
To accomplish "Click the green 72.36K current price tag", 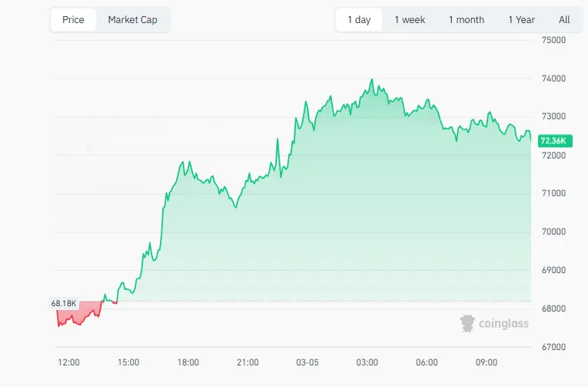I will pos(553,141).
